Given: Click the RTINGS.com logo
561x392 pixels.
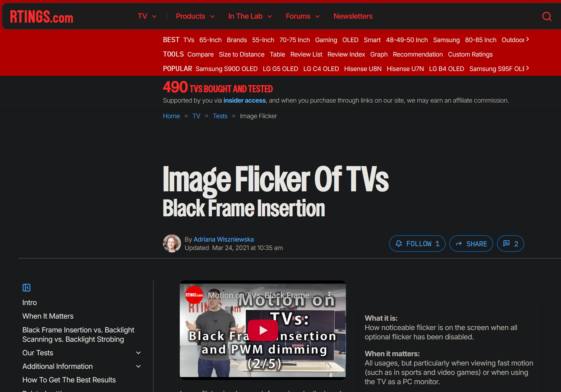Looking at the screenshot, I should (41, 17).
